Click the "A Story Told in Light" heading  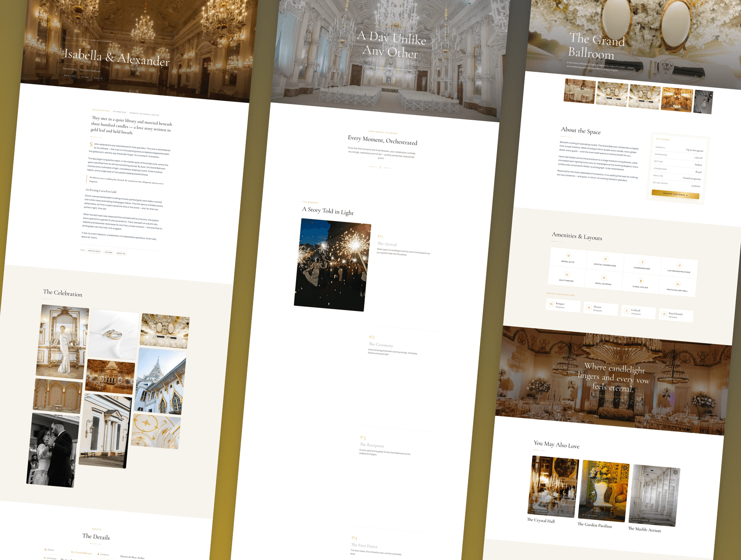328,211
